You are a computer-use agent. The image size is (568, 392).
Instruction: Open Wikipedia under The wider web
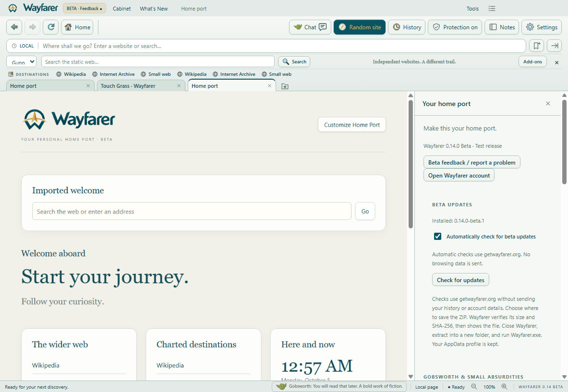46,365
